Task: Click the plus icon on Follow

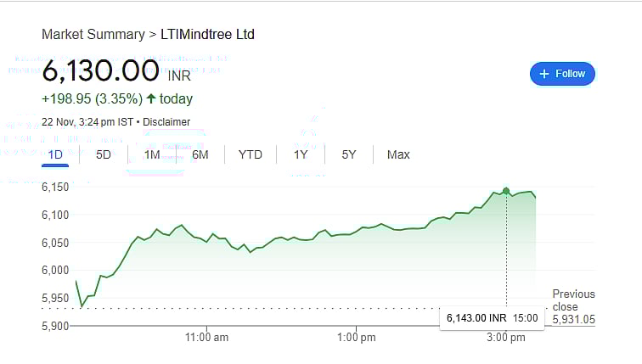Action: click(544, 74)
